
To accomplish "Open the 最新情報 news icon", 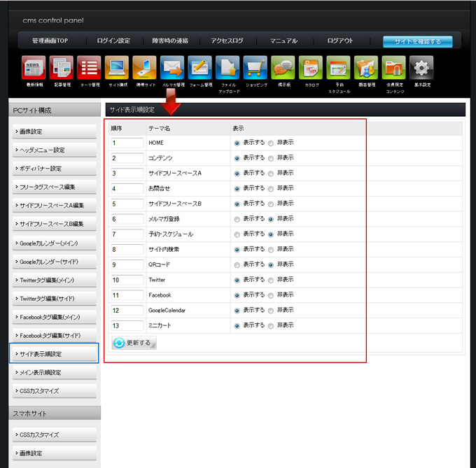I will 33,68.
